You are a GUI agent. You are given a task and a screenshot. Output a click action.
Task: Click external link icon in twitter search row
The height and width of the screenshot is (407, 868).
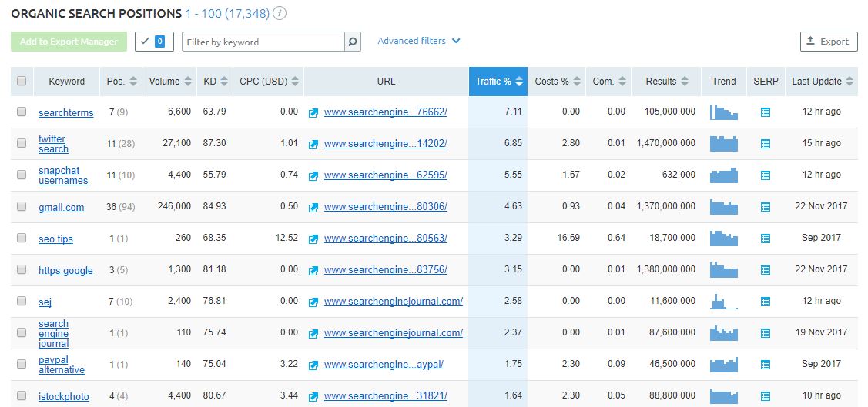(313, 145)
